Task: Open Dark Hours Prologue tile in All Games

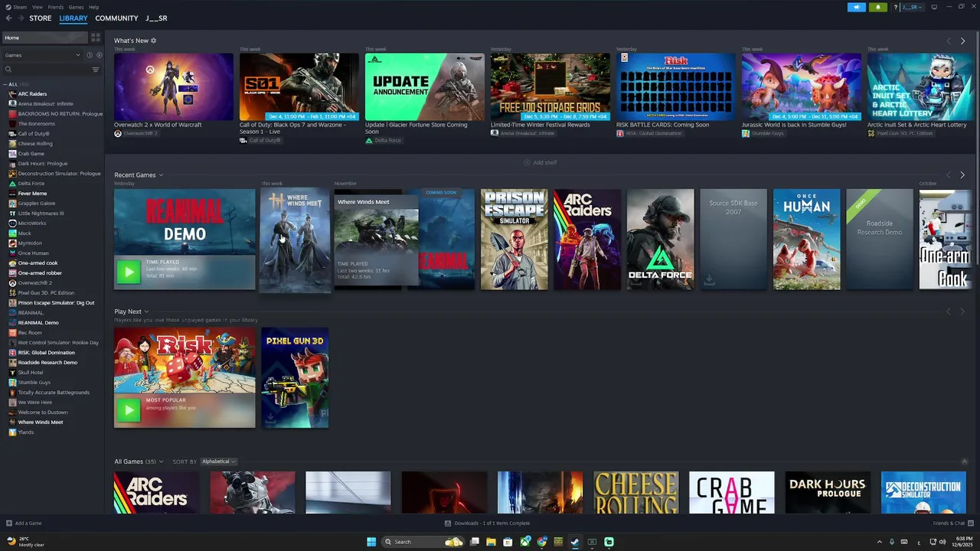Action: tap(828, 492)
